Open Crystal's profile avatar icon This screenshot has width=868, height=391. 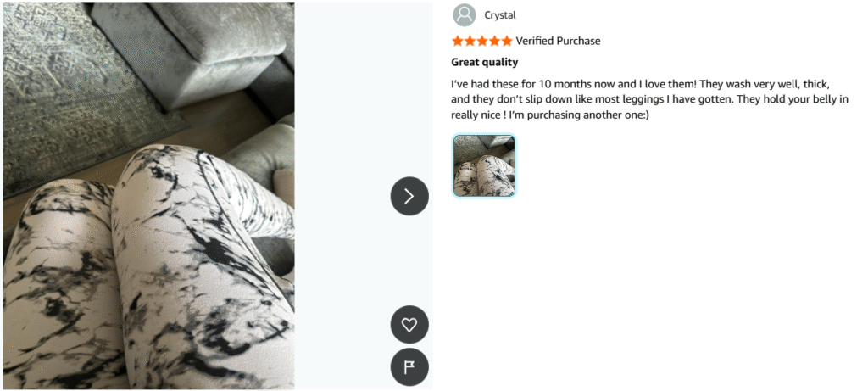pyautogui.click(x=464, y=15)
